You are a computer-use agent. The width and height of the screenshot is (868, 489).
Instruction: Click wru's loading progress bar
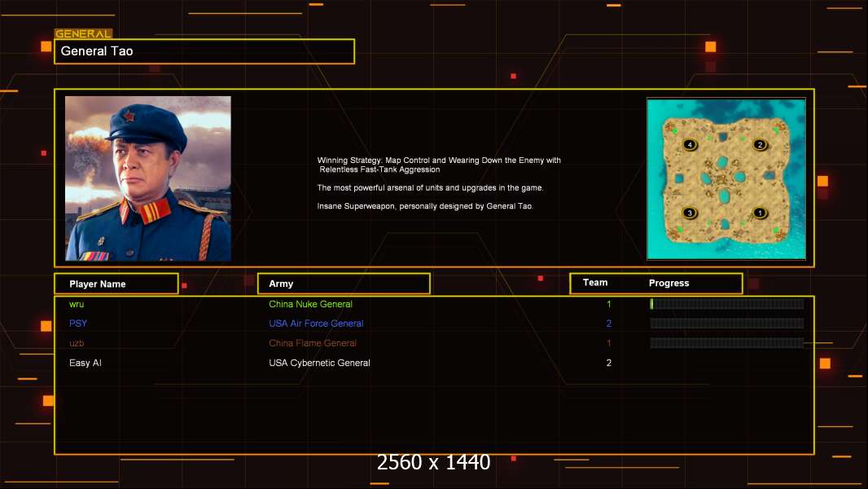(x=727, y=303)
